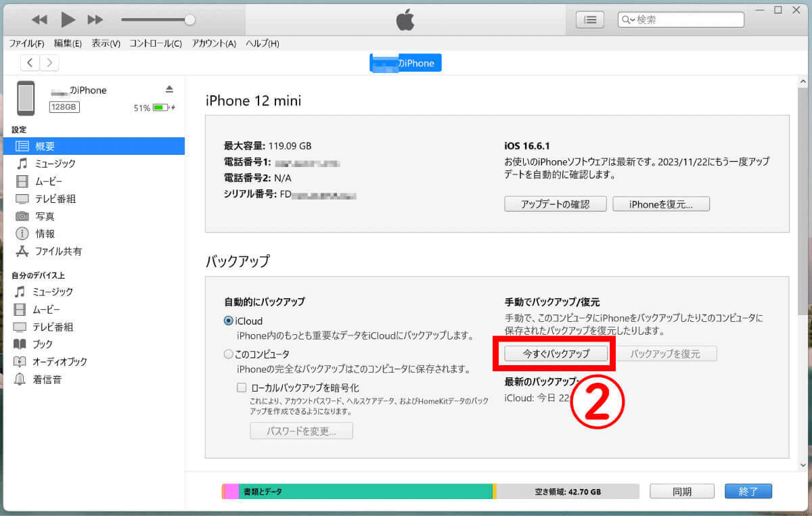Screen dimensions: 812x516
Task: Open オーディオブック icon in sidebar
Action: (20, 362)
